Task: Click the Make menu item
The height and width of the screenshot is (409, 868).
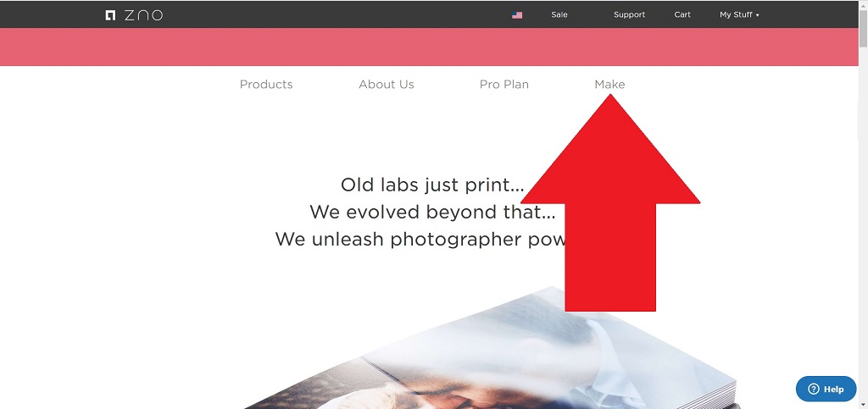Action: (x=609, y=85)
